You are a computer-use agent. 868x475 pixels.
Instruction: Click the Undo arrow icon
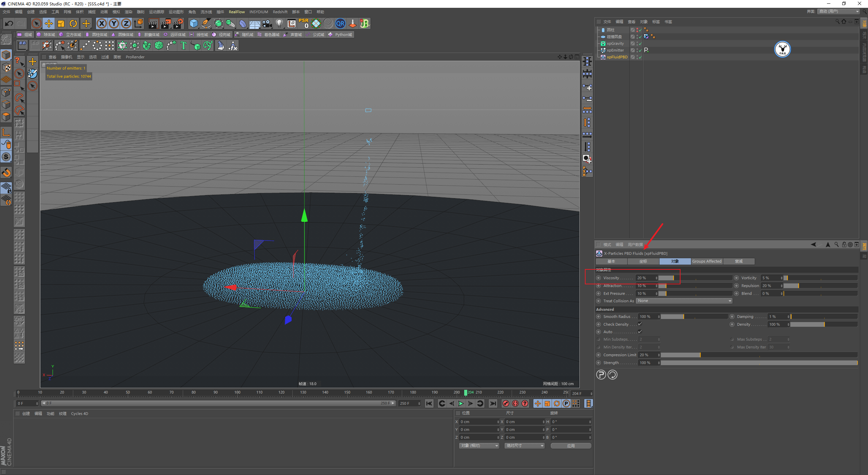click(x=9, y=23)
